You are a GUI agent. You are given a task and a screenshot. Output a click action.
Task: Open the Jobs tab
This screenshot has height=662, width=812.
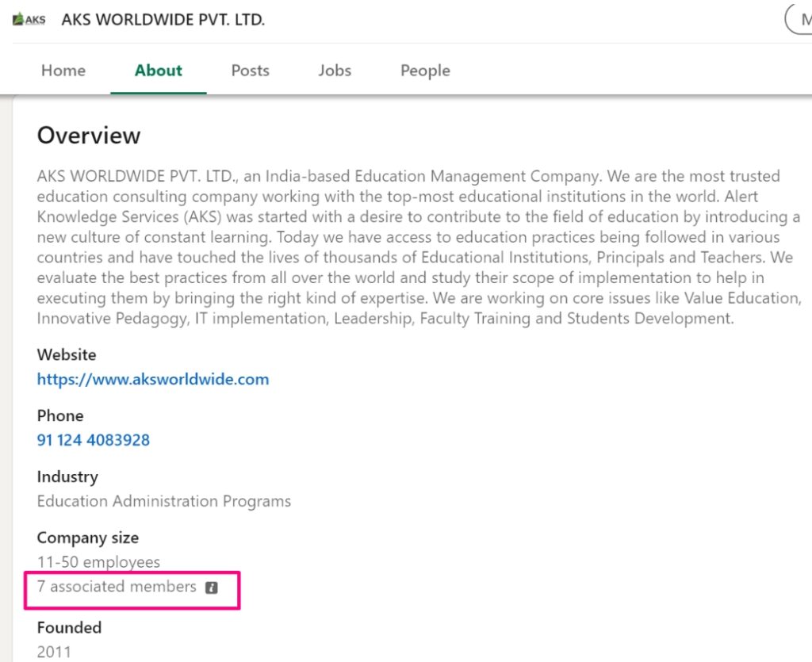pos(334,71)
